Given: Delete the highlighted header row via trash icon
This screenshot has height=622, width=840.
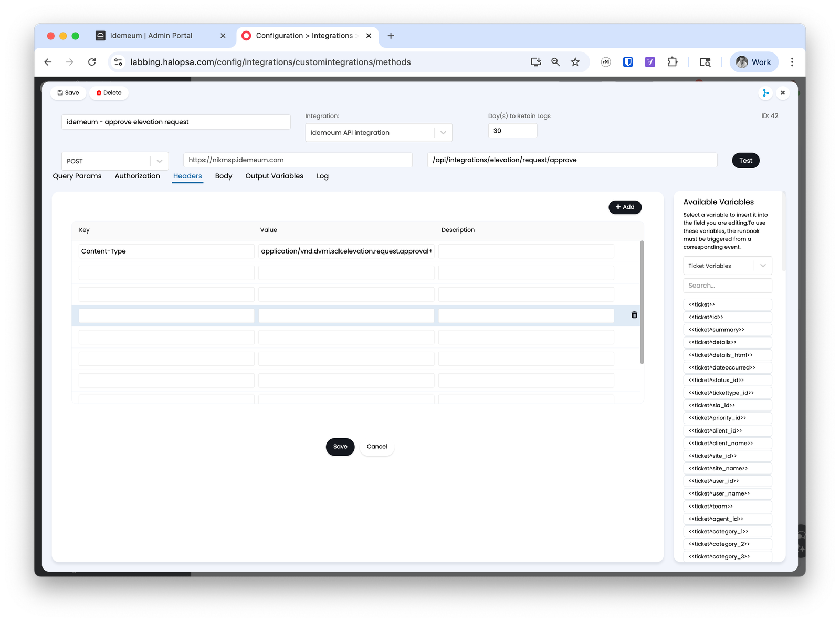Looking at the screenshot, I should pyautogui.click(x=634, y=315).
